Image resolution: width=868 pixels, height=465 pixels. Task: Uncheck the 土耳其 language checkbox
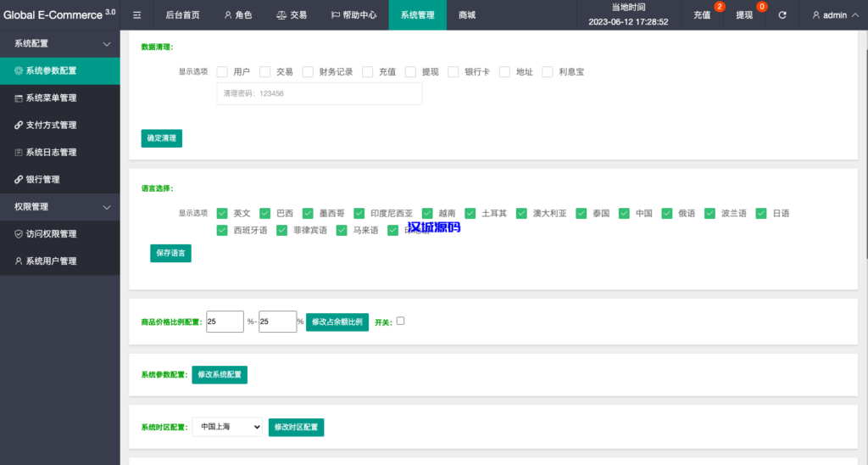(470, 213)
